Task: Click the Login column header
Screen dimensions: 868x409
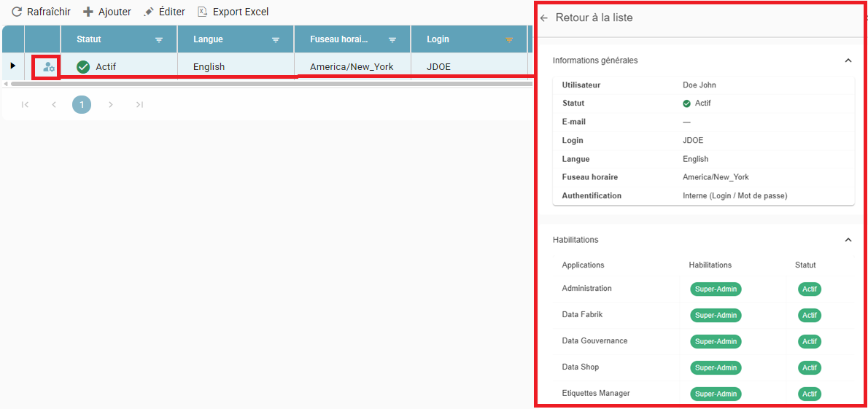Action: (x=470, y=39)
